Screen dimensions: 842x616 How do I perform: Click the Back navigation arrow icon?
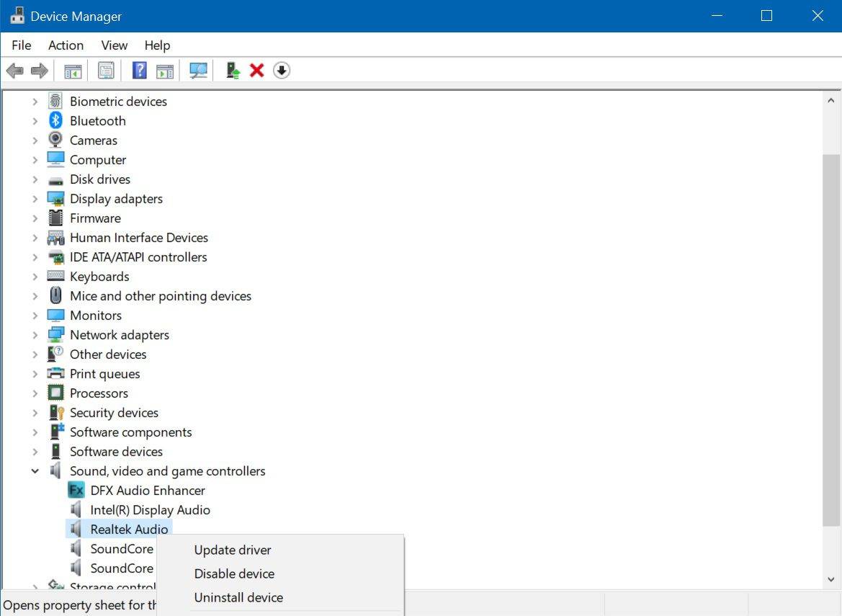14,70
